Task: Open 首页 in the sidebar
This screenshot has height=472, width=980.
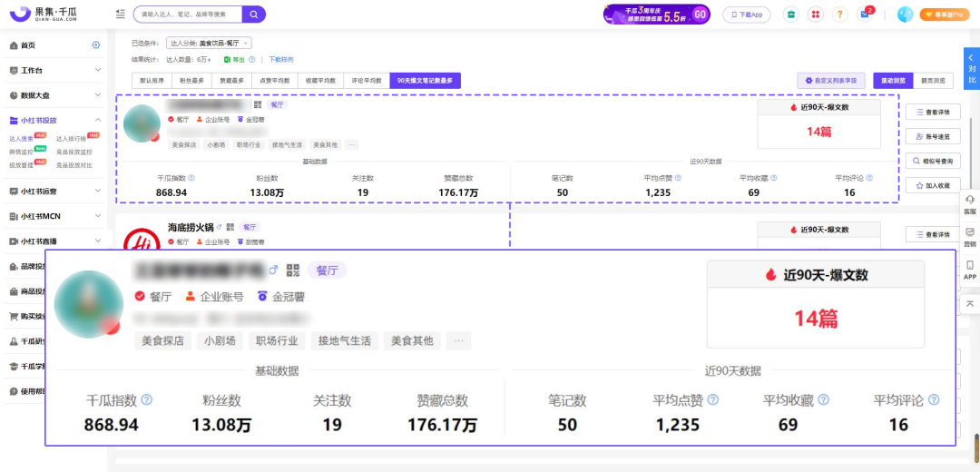Action: click(x=27, y=45)
